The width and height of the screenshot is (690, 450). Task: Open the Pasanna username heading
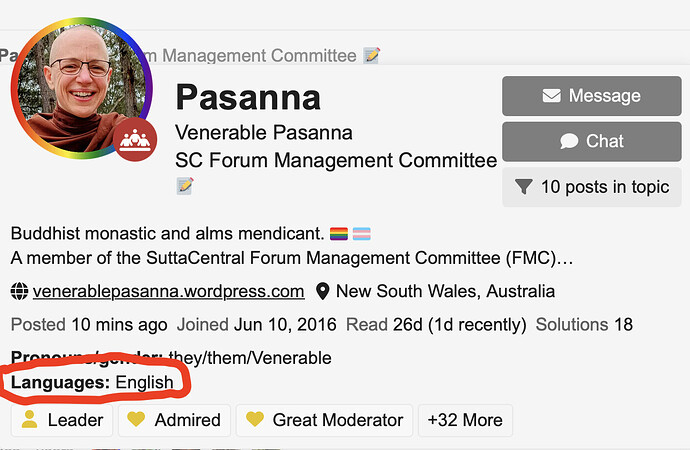[248, 97]
